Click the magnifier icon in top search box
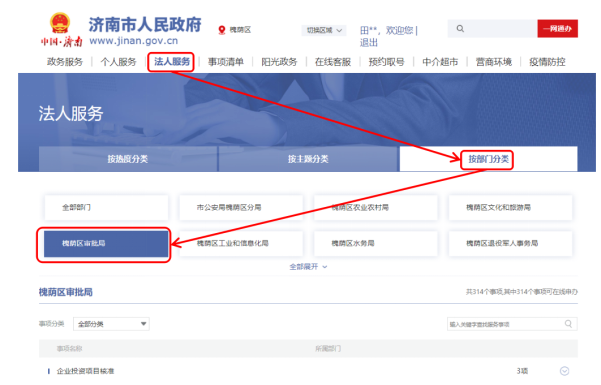The height and width of the screenshot is (385, 601). (x=460, y=29)
